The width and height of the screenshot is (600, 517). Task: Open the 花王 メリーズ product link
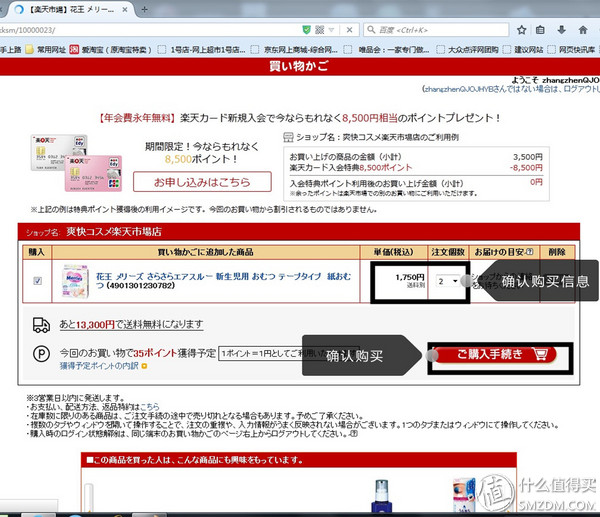(223, 281)
